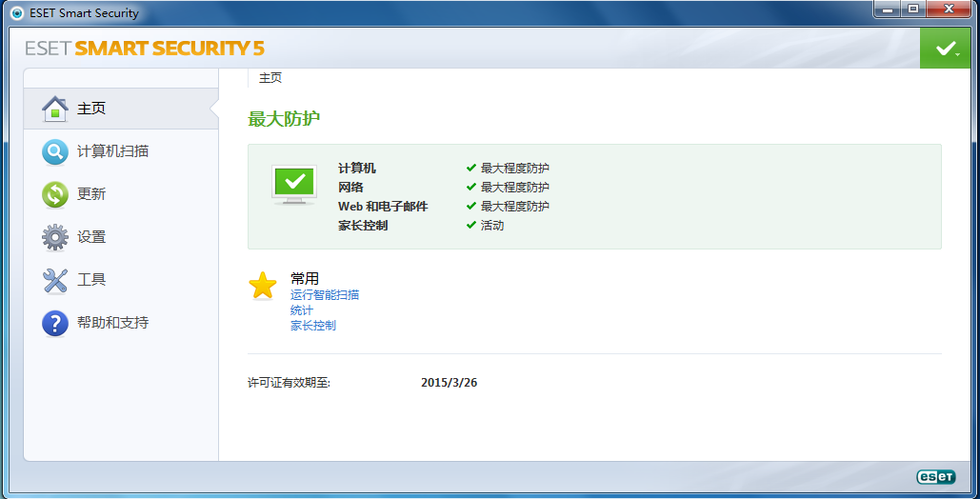Select 设置 in the sidebar

91,237
